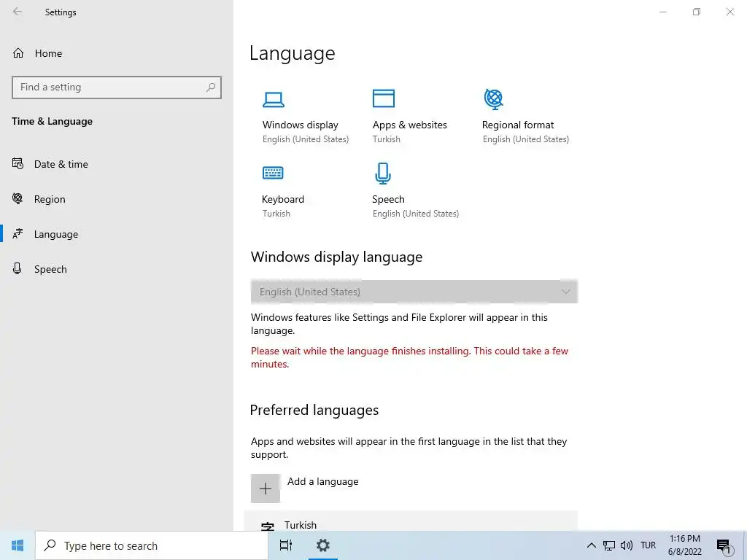Open the Windows display language dropdown

pyautogui.click(x=414, y=292)
